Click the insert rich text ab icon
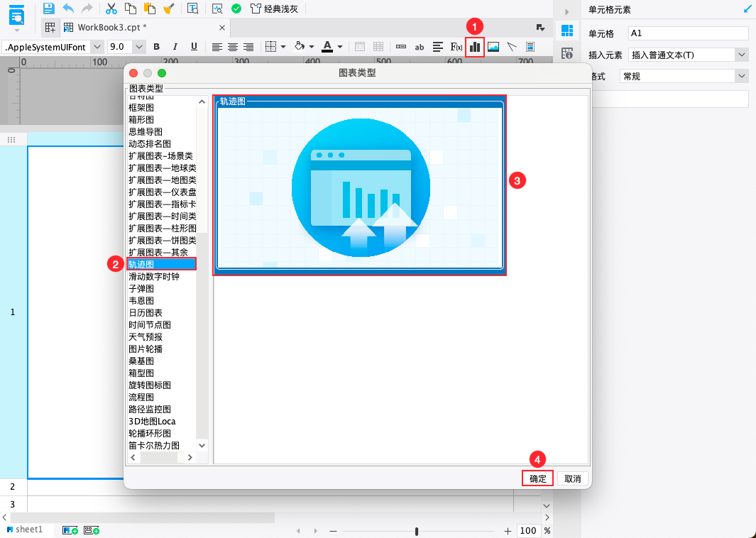This screenshot has height=538, width=756. pyautogui.click(x=420, y=47)
